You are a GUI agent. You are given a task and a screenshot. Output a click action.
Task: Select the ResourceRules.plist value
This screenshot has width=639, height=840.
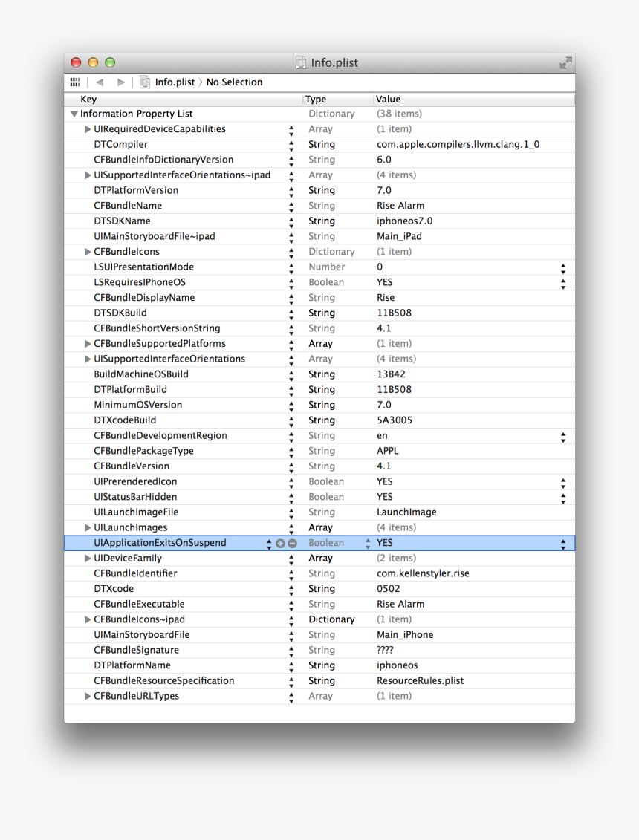pyautogui.click(x=421, y=680)
